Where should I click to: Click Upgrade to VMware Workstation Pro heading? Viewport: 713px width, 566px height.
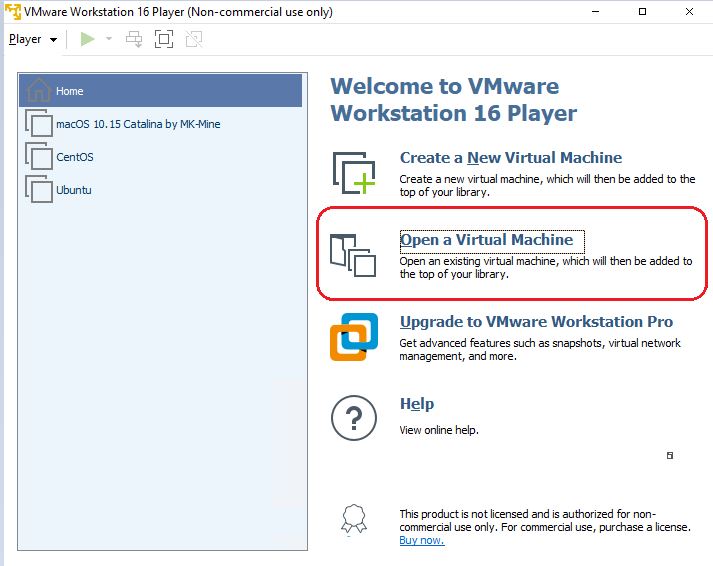(536, 322)
